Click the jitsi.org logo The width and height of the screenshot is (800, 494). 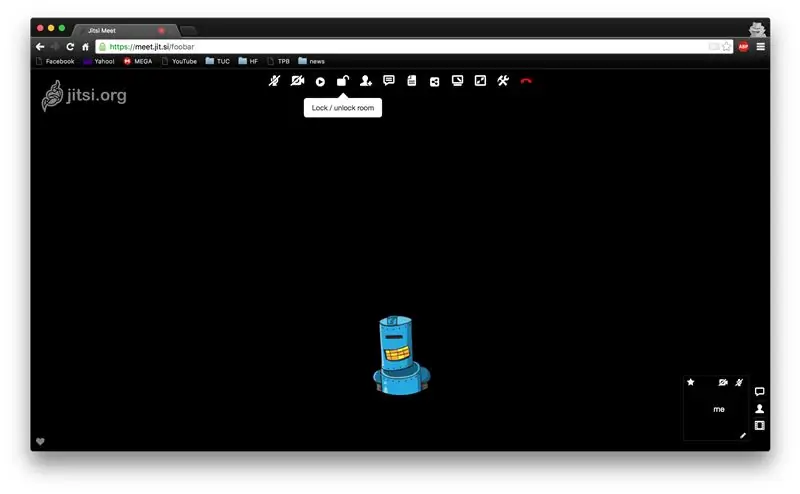click(x=84, y=95)
